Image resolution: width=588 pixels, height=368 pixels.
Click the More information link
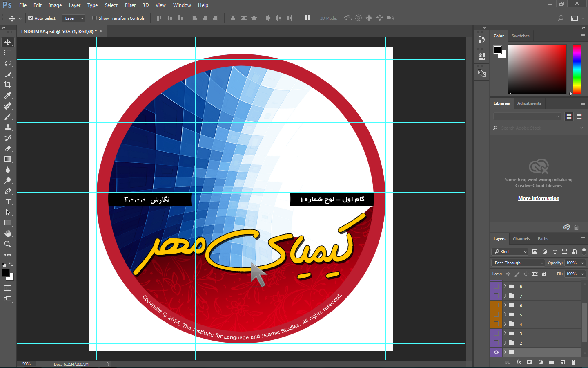pyautogui.click(x=539, y=198)
